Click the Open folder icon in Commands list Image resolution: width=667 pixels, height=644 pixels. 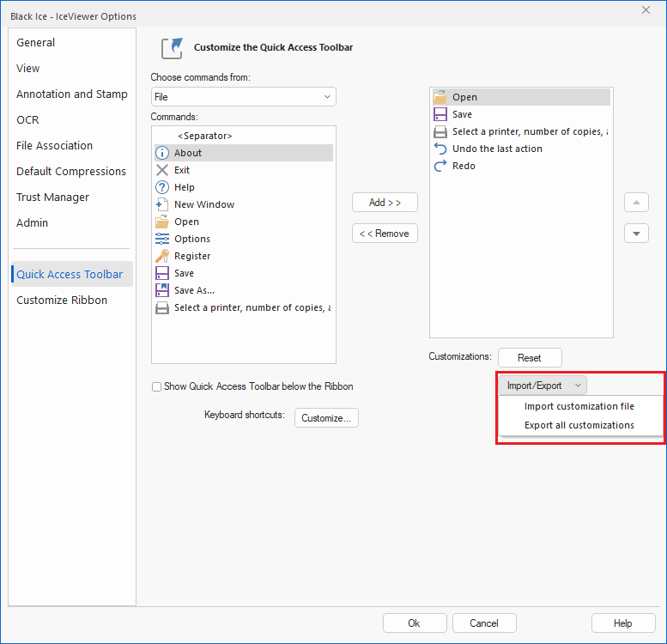(162, 222)
